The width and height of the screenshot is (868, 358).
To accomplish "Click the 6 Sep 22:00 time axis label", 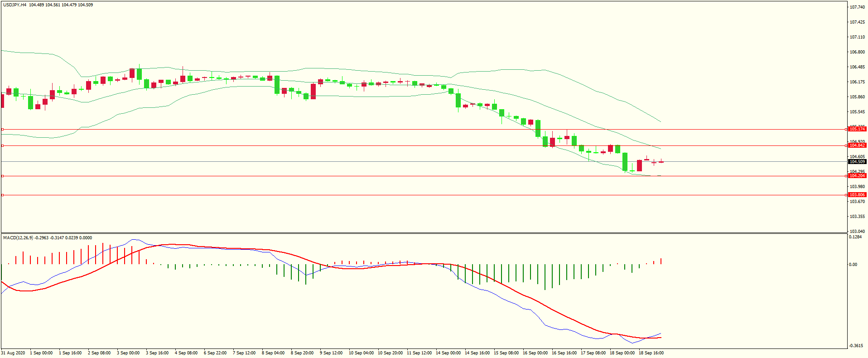I will tap(215, 353).
